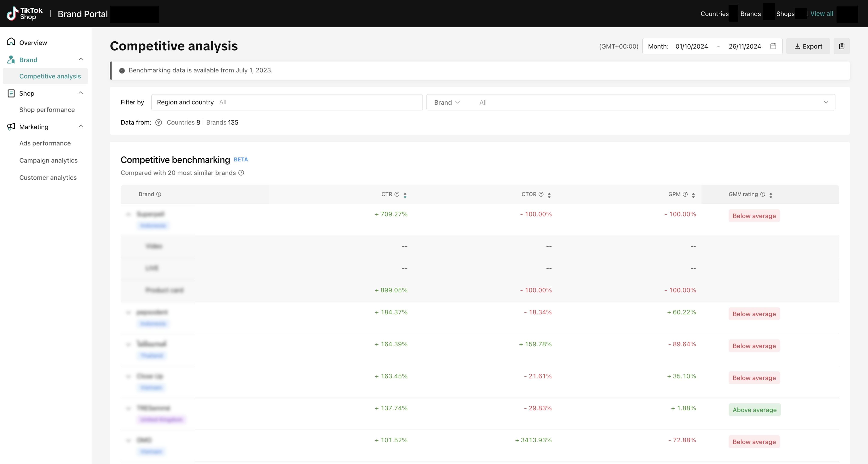Viewport: 868px width, 464px height.
Task: Click the Region and country filter field
Action: click(287, 102)
